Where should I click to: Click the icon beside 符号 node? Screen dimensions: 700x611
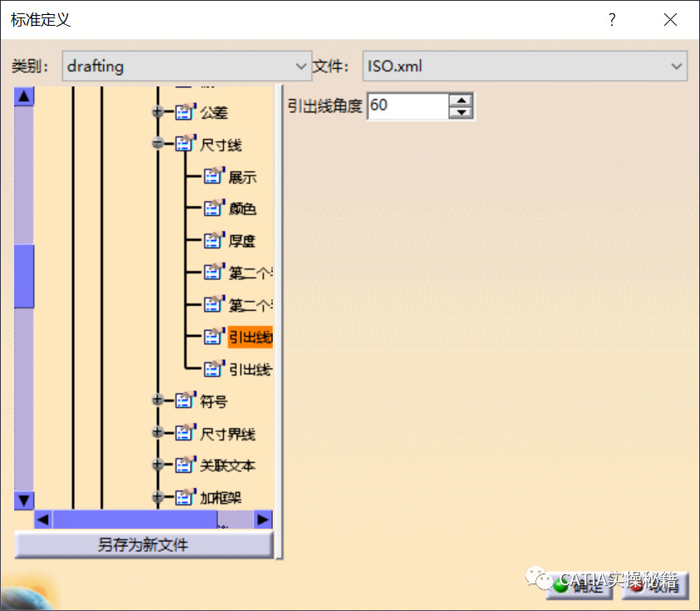[184, 401]
